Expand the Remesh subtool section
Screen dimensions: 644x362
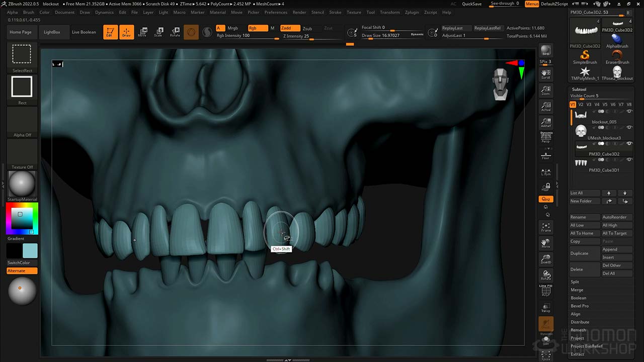(578, 330)
